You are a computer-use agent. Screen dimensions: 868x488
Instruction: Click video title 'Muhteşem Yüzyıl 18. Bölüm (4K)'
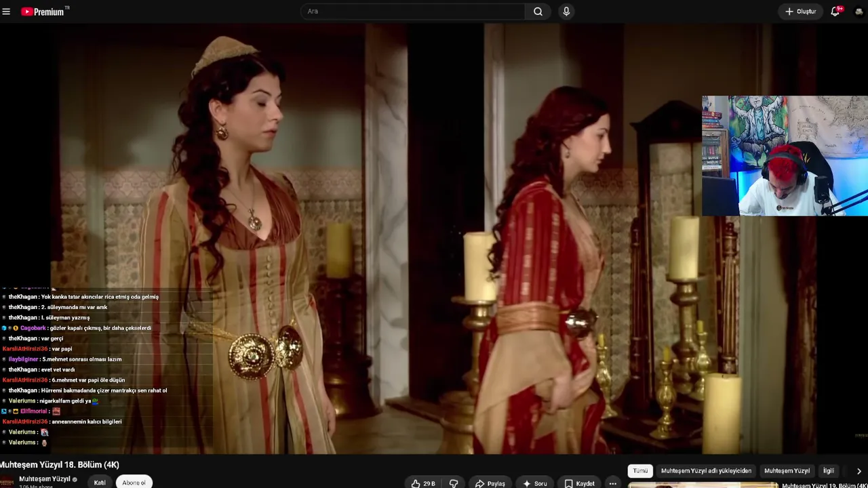(60, 464)
